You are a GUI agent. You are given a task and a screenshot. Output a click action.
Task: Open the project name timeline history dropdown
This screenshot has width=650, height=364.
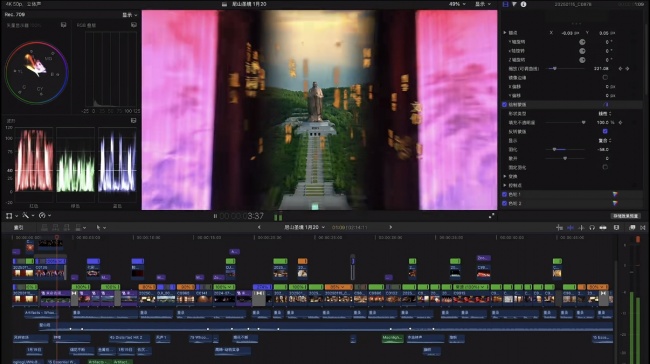click(304, 227)
